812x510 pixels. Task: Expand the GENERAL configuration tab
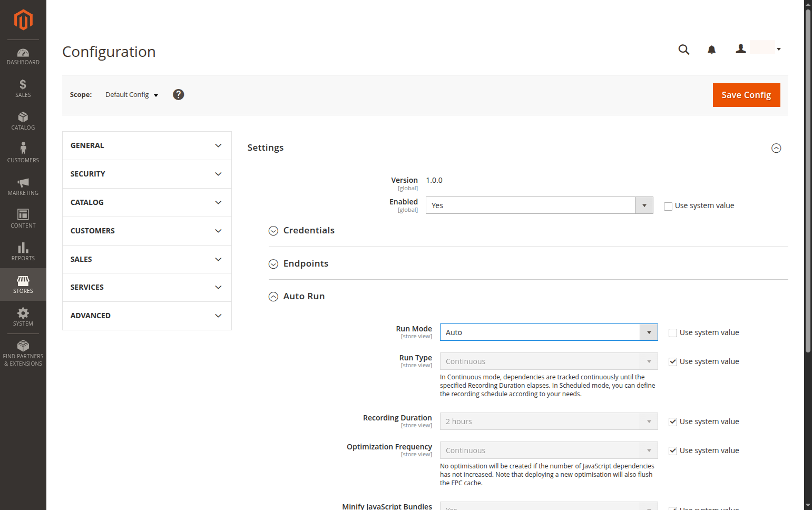147,146
